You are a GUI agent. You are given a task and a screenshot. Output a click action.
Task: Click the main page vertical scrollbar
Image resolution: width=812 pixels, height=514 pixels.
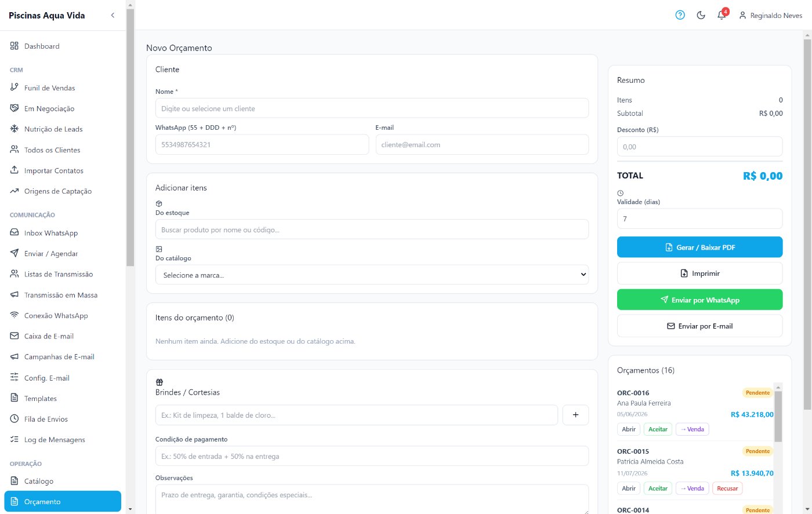(x=807, y=225)
